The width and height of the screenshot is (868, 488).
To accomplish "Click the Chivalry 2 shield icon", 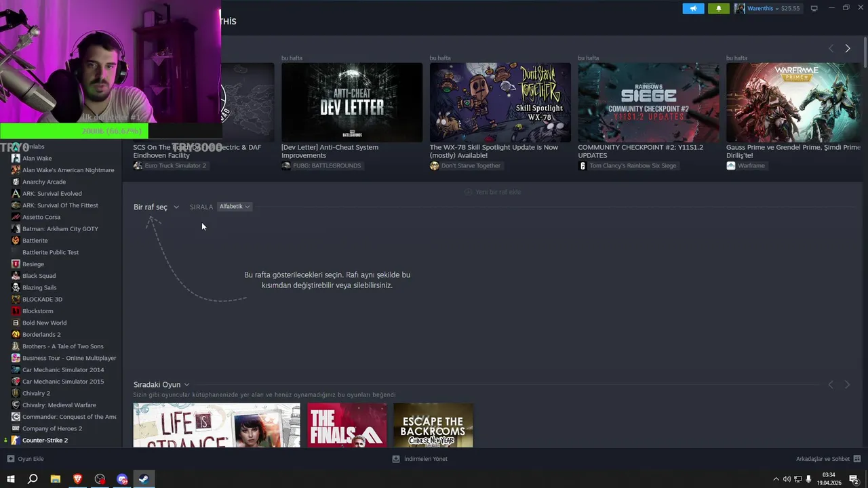I will (16, 393).
